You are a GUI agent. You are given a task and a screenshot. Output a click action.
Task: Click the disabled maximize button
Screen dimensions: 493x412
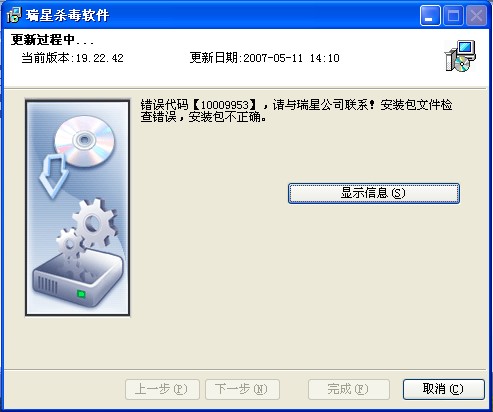453,15
